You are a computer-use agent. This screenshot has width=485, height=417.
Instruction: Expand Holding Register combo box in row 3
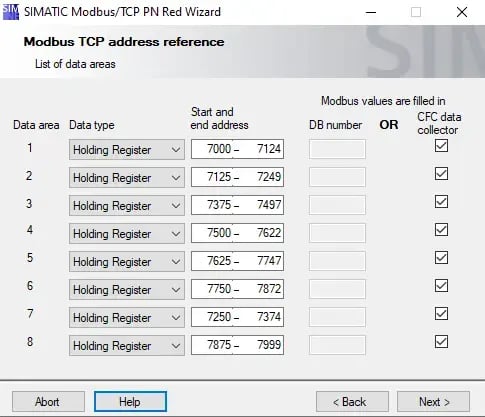(x=127, y=206)
